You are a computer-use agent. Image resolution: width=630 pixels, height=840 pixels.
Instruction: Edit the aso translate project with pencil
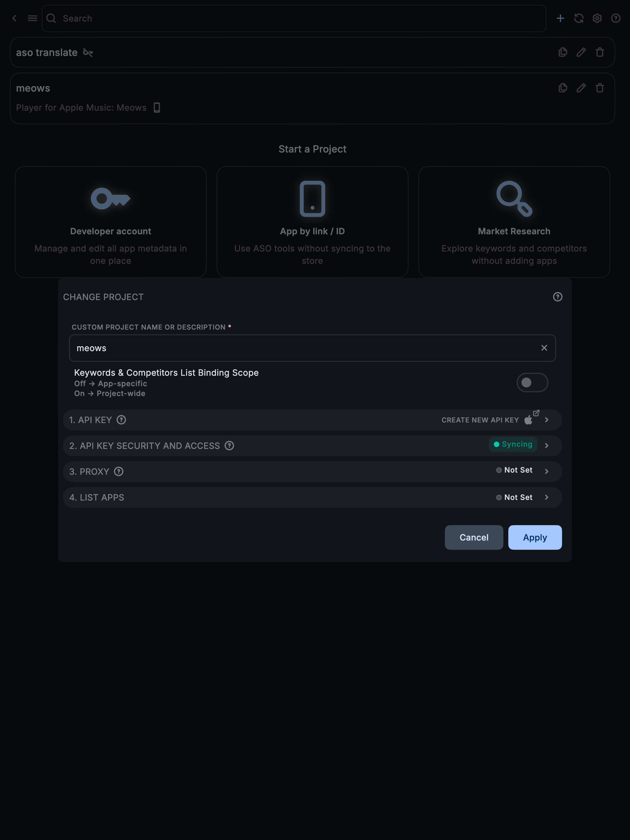[x=581, y=52]
